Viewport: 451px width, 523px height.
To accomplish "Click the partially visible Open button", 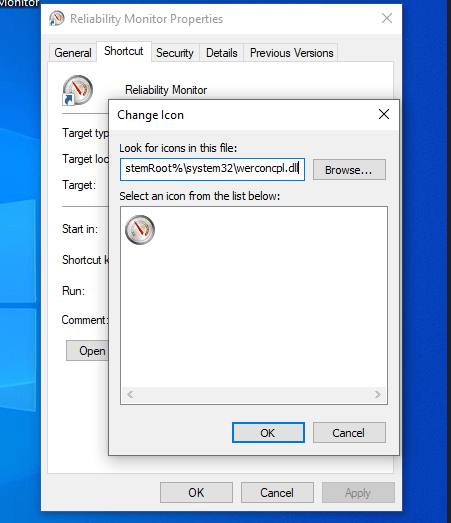I will tap(87, 351).
